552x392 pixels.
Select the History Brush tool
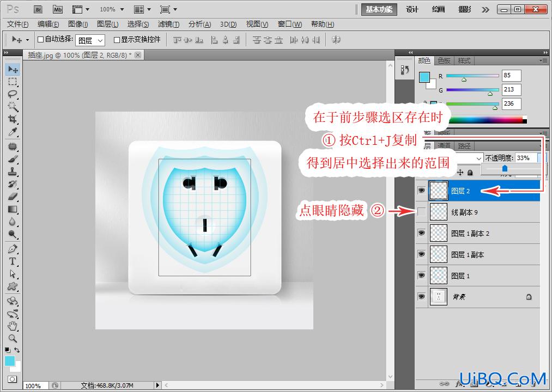tap(13, 184)
